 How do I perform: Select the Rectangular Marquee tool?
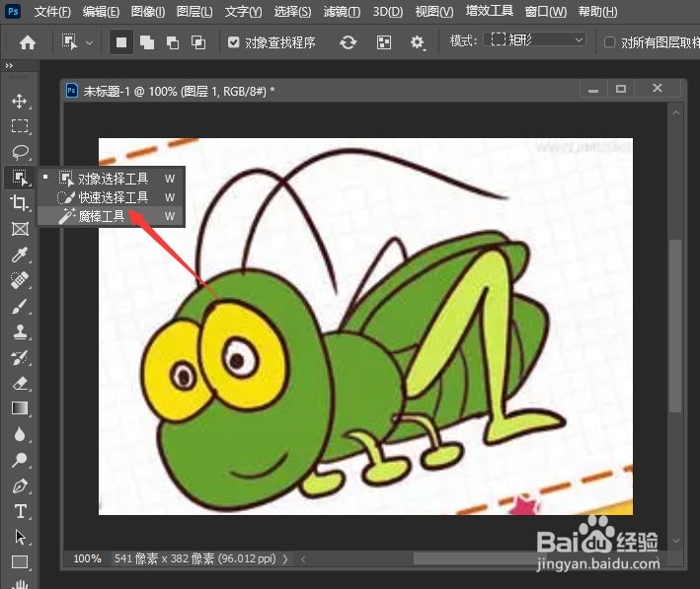[19, 126]
